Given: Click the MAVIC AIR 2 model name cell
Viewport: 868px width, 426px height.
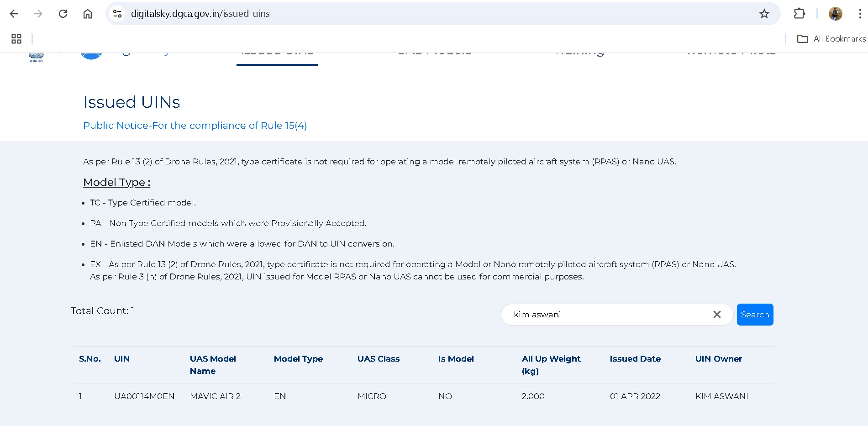Looking at the screenshot, I should point(215,396).
